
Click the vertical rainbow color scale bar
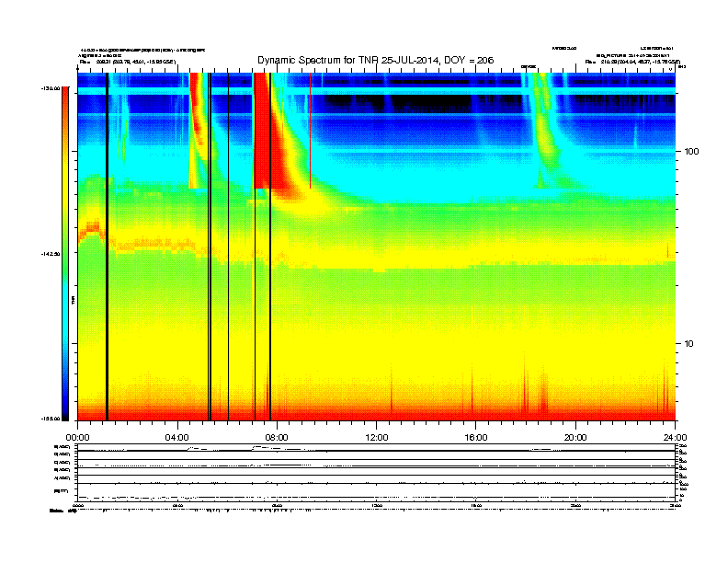pos(65,254)
